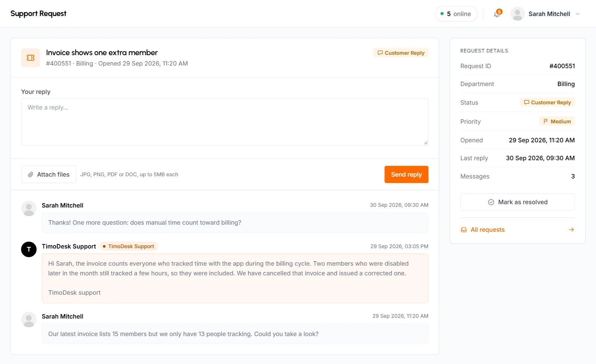Viewport: 596px width, 364px height.
Task: Click the Medium priority flag badge
Action: coord(557,121)
